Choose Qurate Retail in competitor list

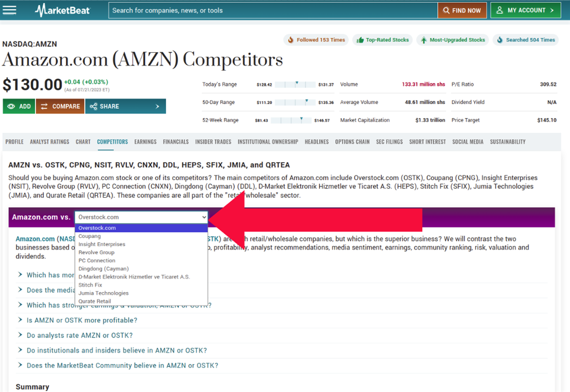point(95,301)
